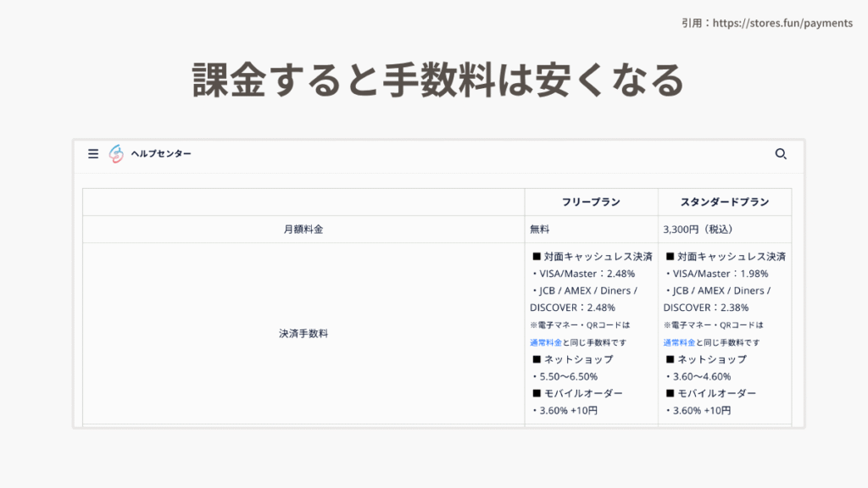The image size is (868, 488).
Task: Click DISCOVER：2.38% in the standard plan
Action: [x=705, y=308]
